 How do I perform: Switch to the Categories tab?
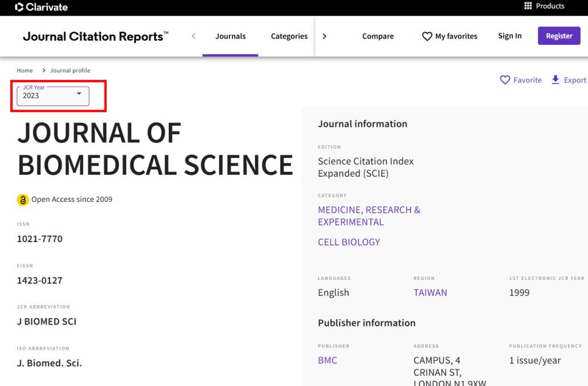click(289, 36)
